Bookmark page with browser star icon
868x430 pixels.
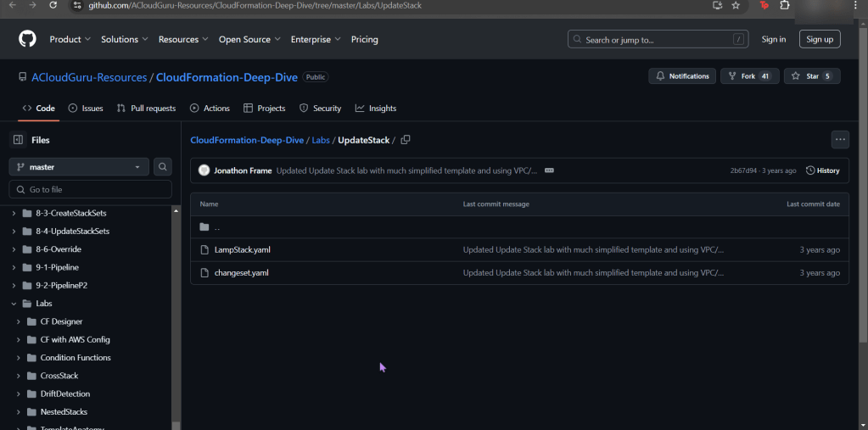click(x=736, y=5)
